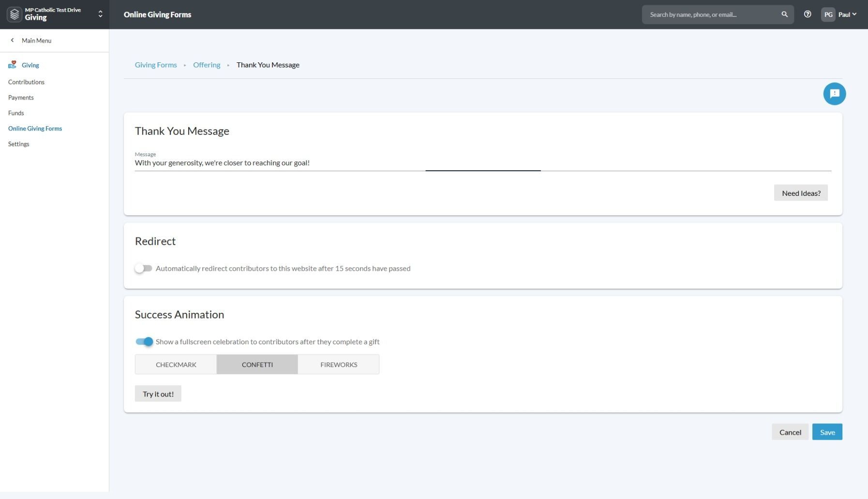Click the Success Animation heading
The image size is (868, 499).
180,315
